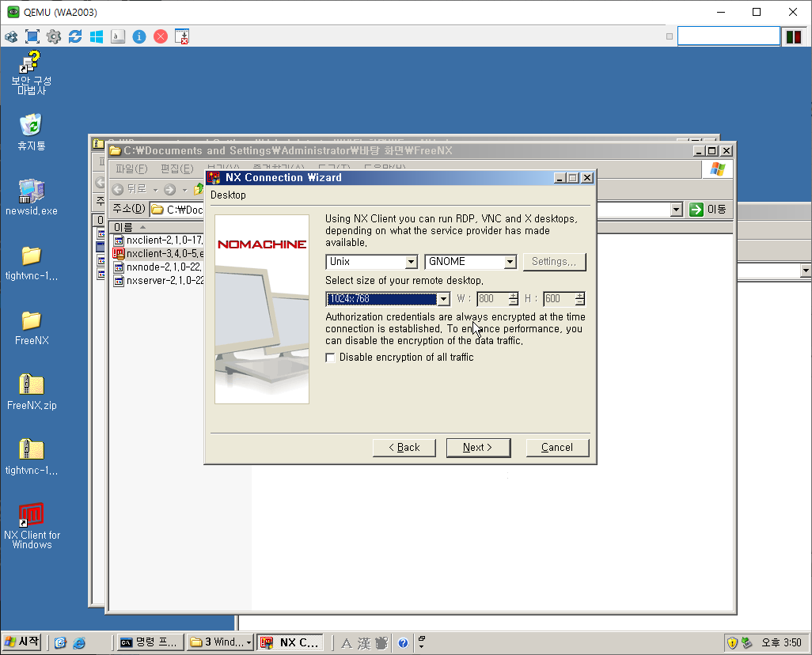This screenshot has height=655, width=812.
Task: Click the Go (이동) button in Explorer
Action: click(708, 210)
